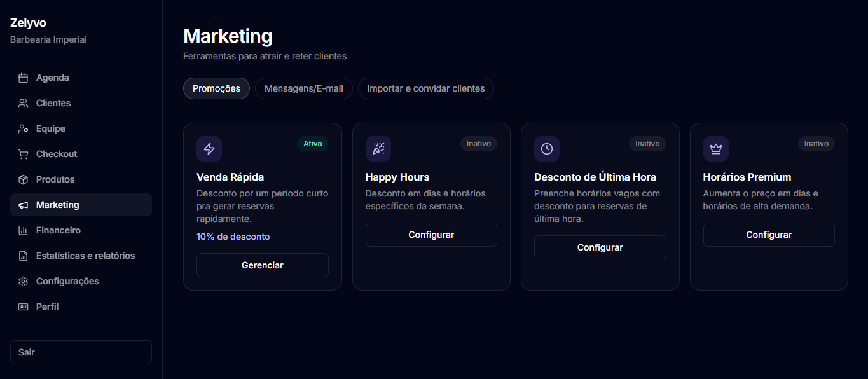Viewport: 868px width, 379px height.
Task: Click Gerenciar on the Venda Rápida card
Action: click(x=263, y=265)
